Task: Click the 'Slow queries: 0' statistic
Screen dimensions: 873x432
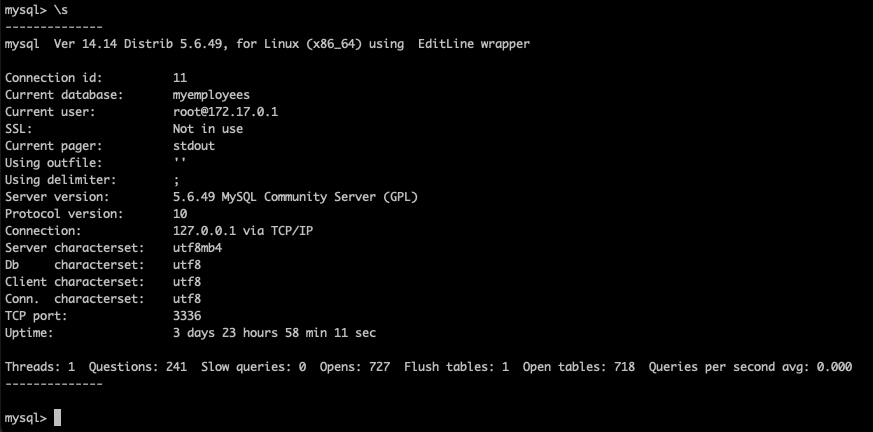Action: [253, 367]
